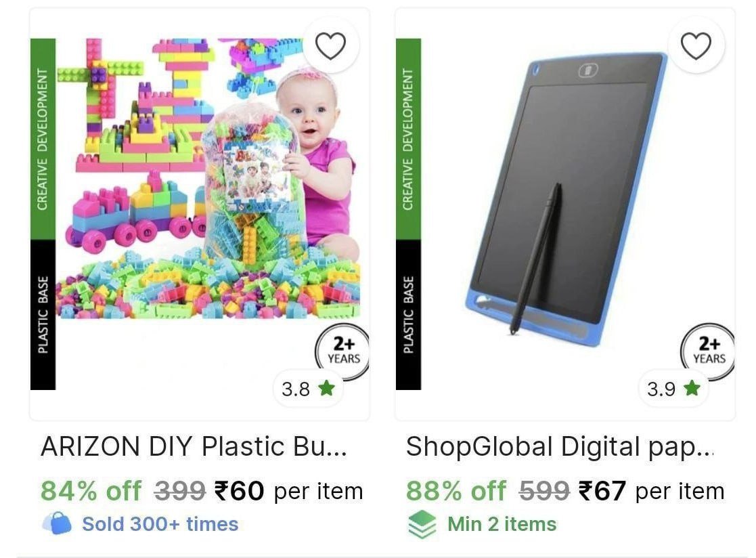This screenshot has height=558, width=756.
Task: Click the ₹67 per item price
Action: click(x=651, y=491)
